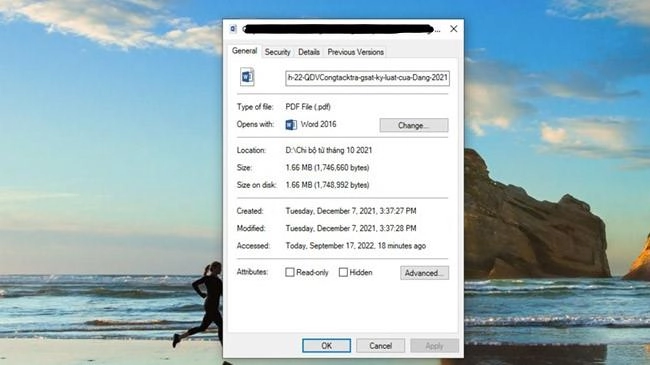Screen dimensions: 650x365
Task: Click the Word 2016 icon beside Opens with
Action: [291, 124]
